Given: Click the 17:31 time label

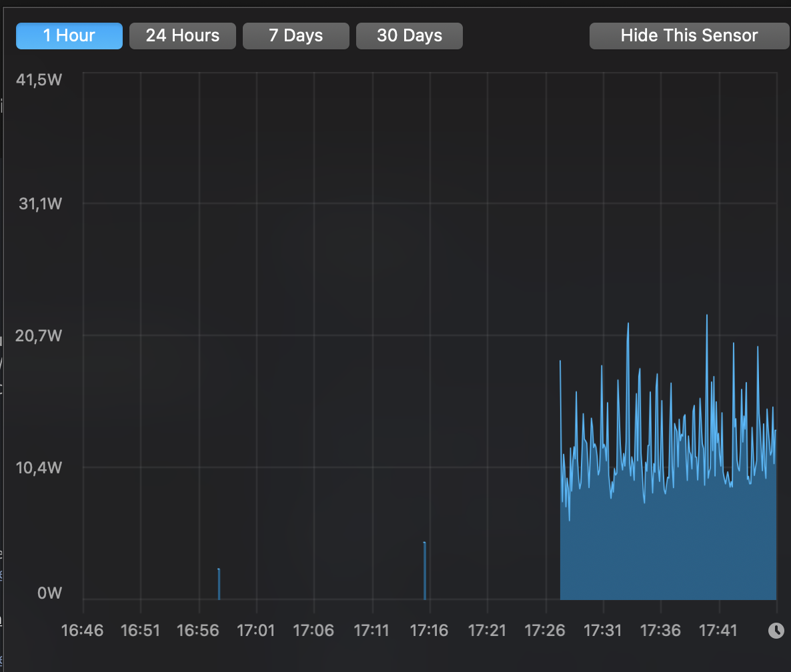Looking at the screenshot, I should click(x=602, y=630).
